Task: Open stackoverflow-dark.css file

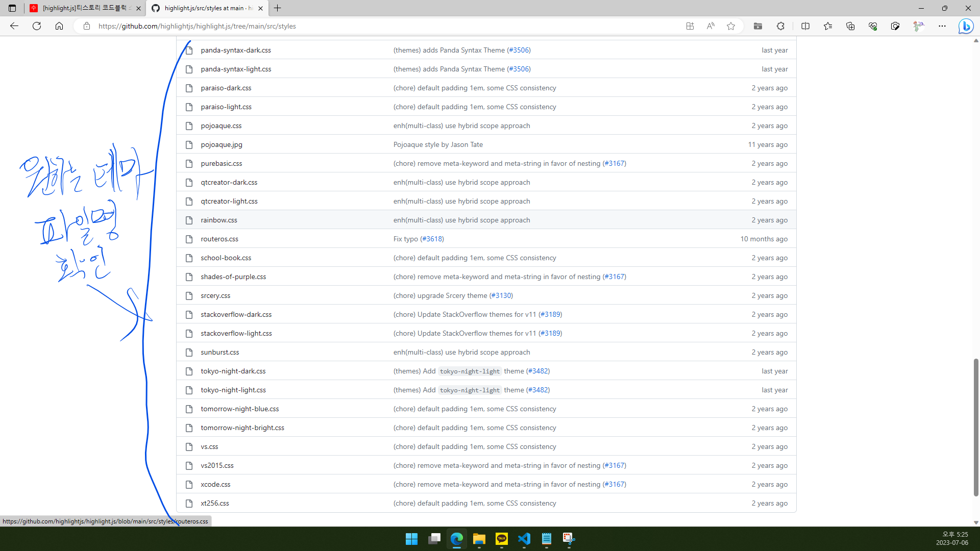Action: point(236,314)
